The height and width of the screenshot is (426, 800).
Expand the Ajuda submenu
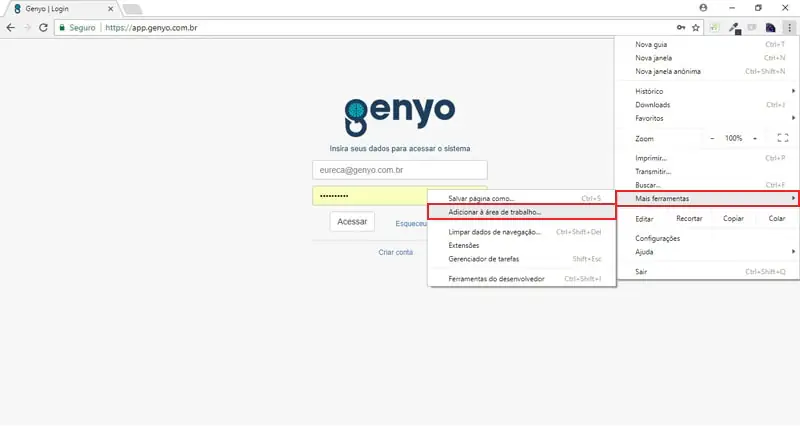pyautogui.click(x=707, y=252)
